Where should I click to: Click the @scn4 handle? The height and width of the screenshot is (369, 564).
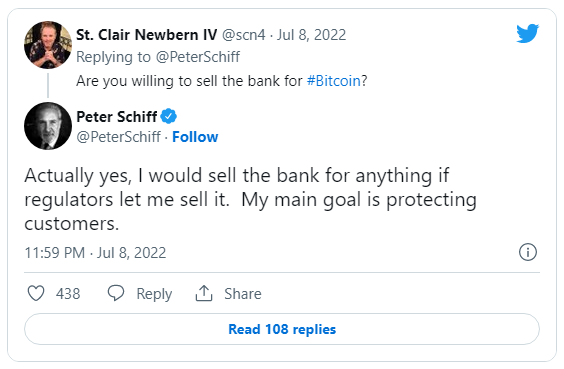[244, 35]
